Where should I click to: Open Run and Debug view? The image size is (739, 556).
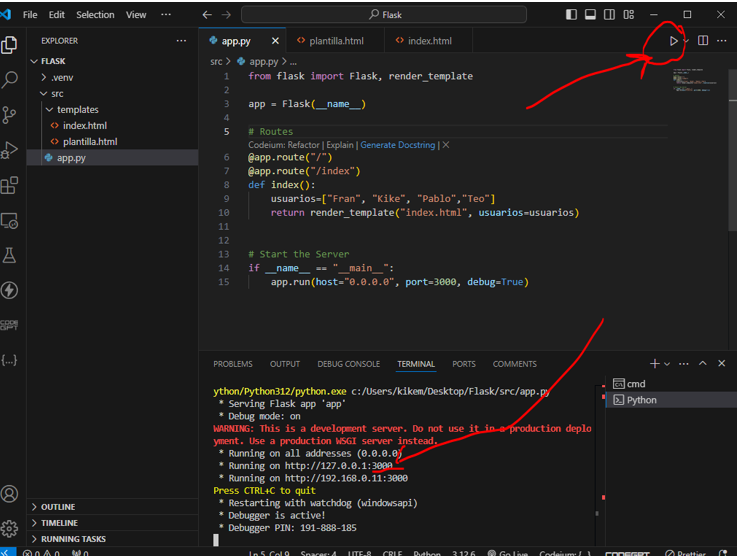point(10,150)
